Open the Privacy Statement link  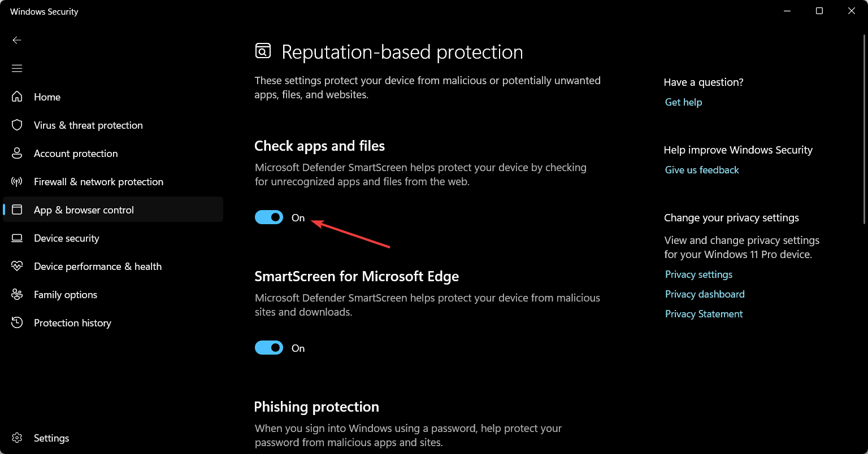[704, 314]
